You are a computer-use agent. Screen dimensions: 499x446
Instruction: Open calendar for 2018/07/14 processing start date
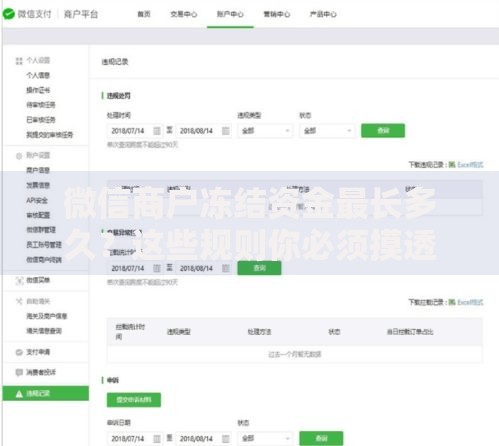(x=157, y=131)
